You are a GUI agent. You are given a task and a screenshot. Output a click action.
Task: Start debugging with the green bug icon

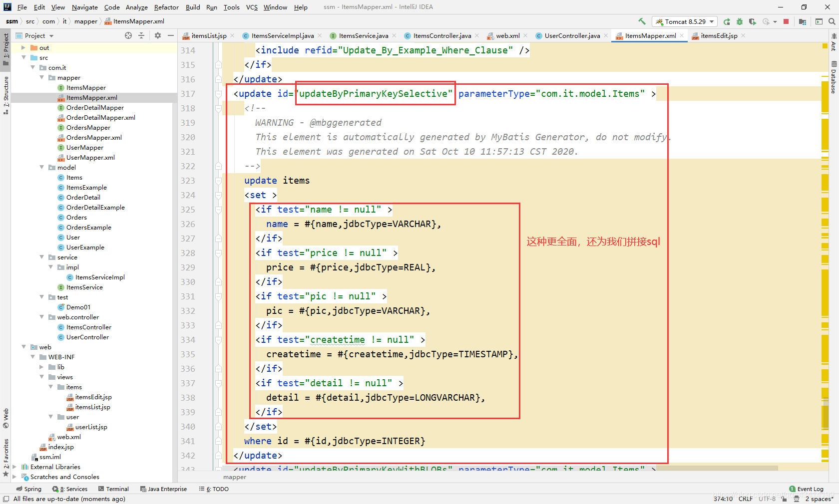740,21
